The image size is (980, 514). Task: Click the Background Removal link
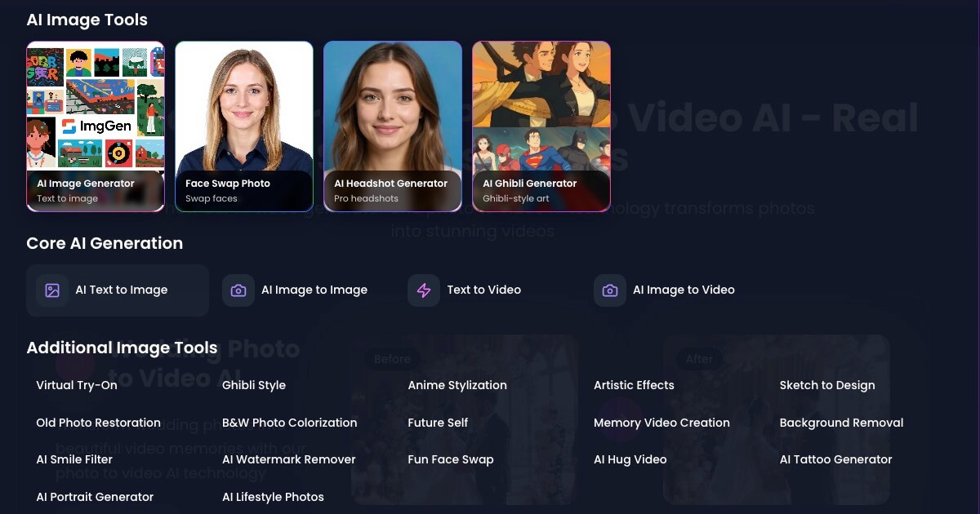point(841,423)
